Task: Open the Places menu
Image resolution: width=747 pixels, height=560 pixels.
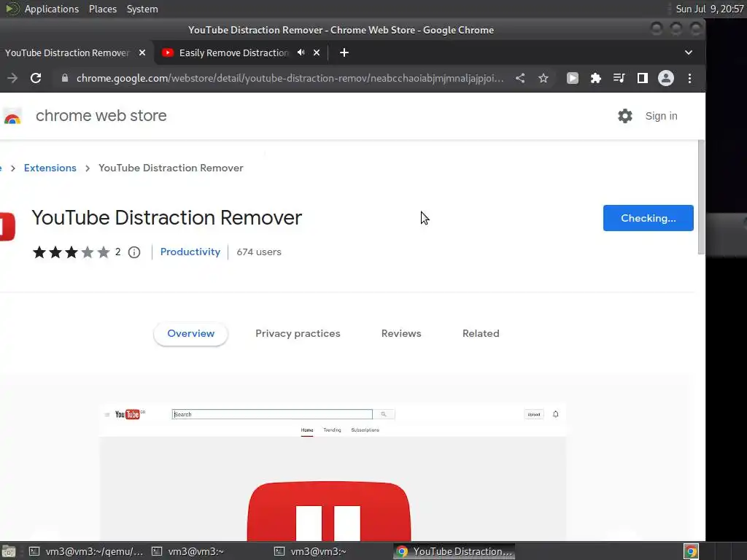Action: (x=102, y=9)
